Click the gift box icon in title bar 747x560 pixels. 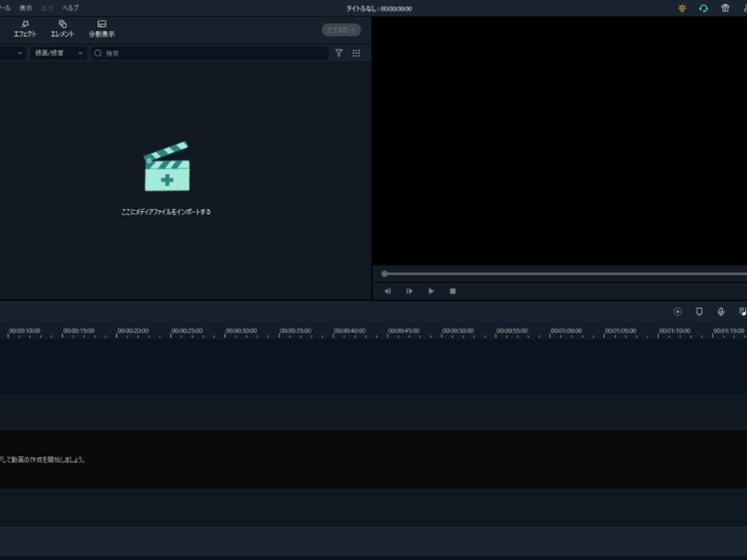(725, 8)
